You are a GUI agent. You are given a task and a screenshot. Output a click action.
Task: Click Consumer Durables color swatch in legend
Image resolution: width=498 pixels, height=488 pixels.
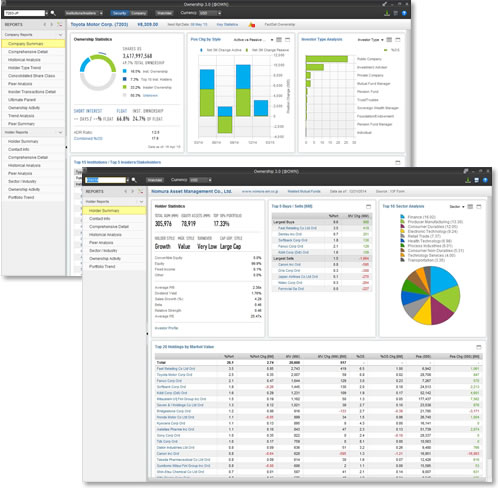click(403, 226)
